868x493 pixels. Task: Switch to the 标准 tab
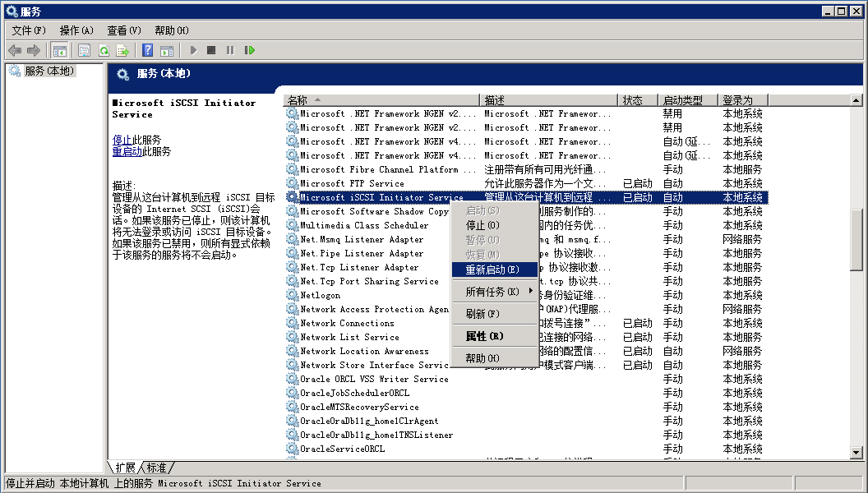tap(155, 467)
